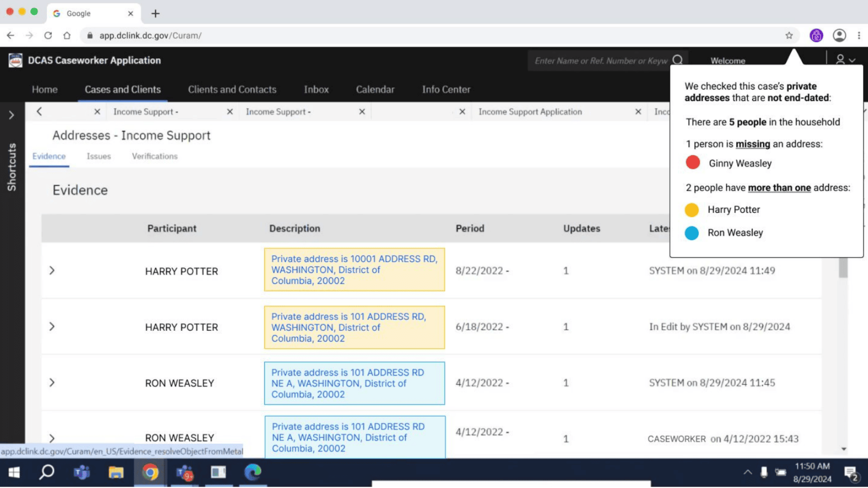Image resolution: width=868 pixels, height=488 pixels.
Task: Open the purple browser extension icon
Action: pyautogui.click(x=816, y=35)
